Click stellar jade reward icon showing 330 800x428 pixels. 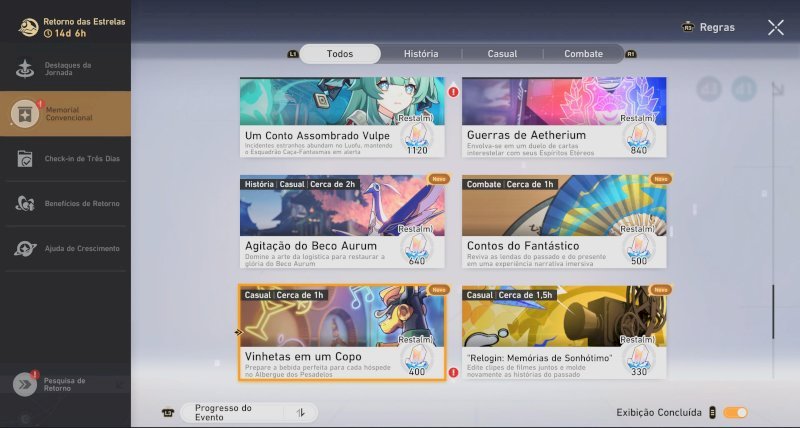(x=638, y=359)
